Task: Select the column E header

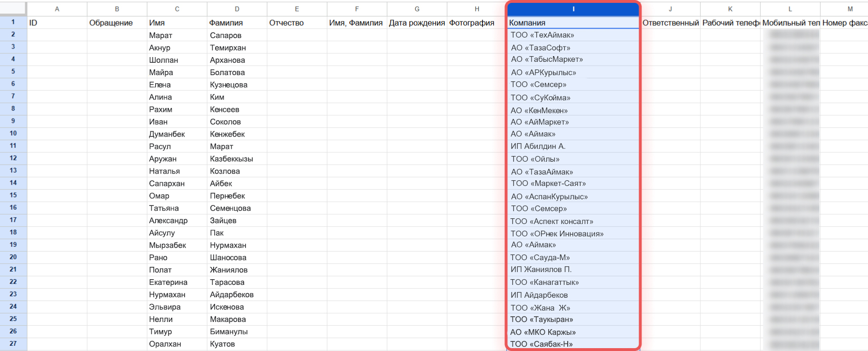Action: click(x=297, y=9)
